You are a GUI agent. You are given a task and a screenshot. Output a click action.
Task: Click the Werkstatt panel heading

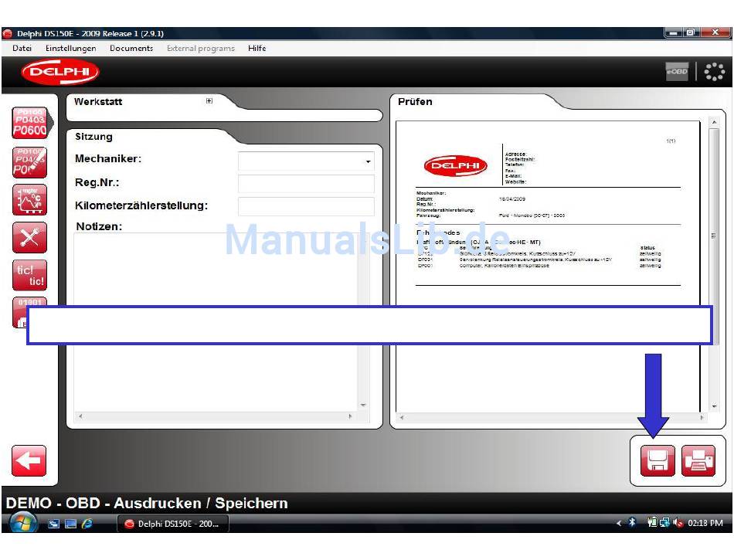pyautogui.click(x=98, y=101)
